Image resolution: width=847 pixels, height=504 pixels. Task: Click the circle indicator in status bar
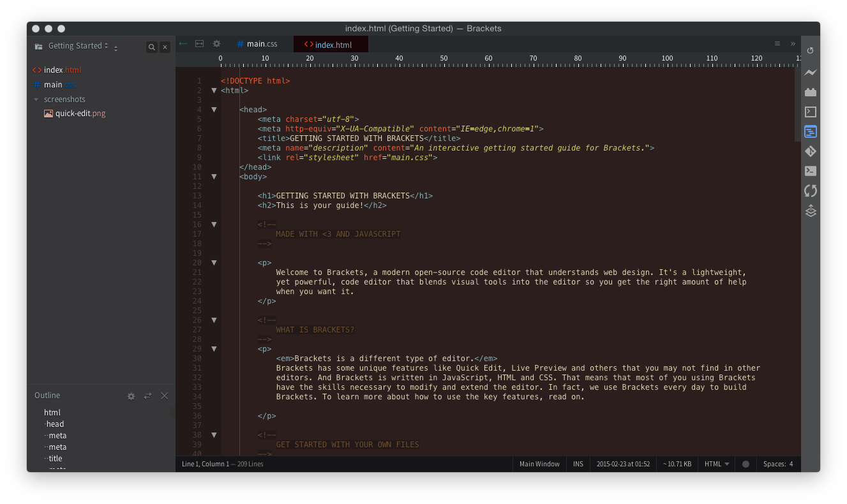click(x=746, y=464)
